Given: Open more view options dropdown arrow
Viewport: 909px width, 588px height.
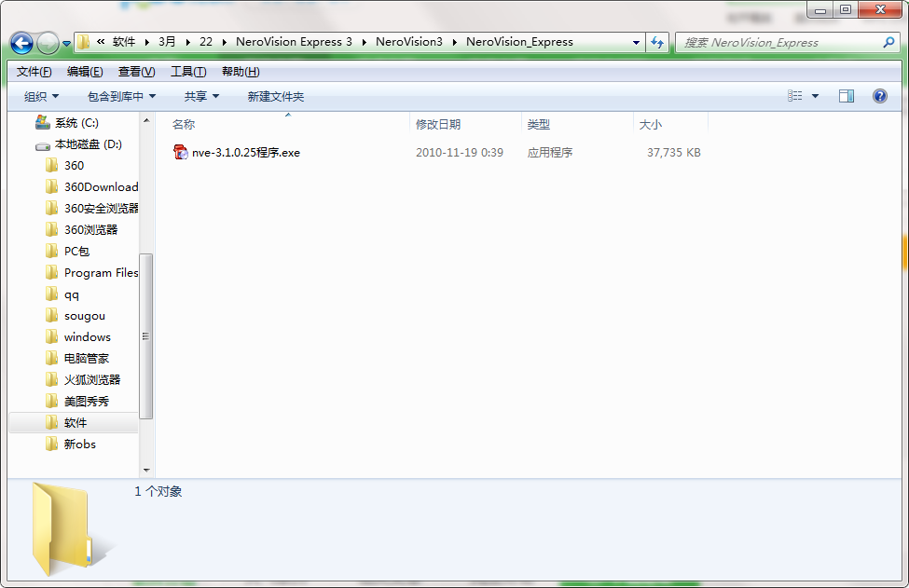Looking at the screenshot, I should coord(815,96).
